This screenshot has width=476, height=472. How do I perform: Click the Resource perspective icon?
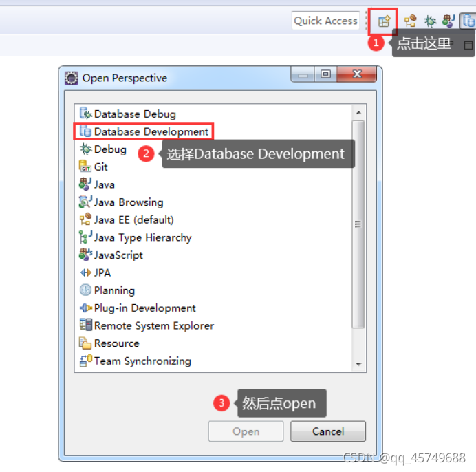tap(85, 343)
